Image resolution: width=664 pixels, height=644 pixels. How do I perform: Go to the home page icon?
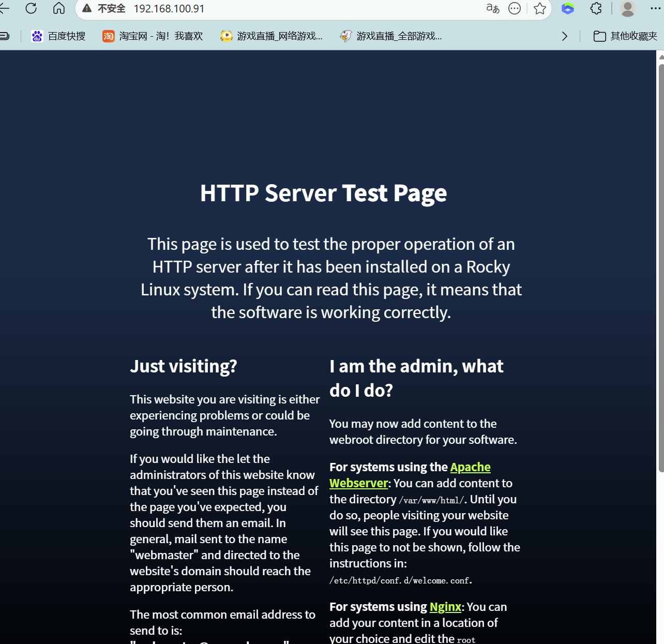[59, 8]
